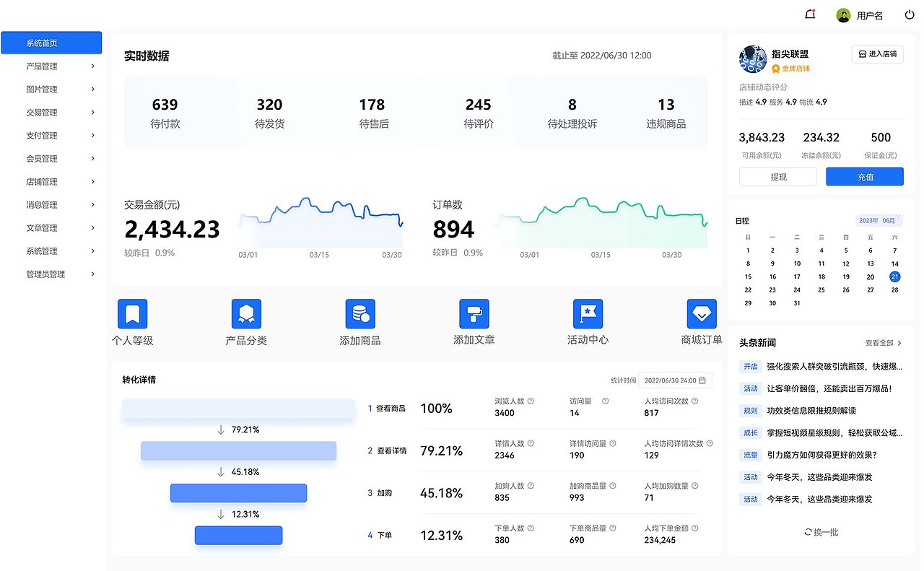
Task: Click the help icon beside 访问量
Action: (x=605, y=401)
